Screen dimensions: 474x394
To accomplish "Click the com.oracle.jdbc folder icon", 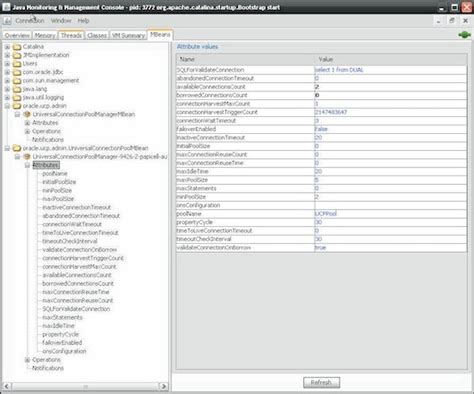I will pyautogui.click(x=17, y=72).
